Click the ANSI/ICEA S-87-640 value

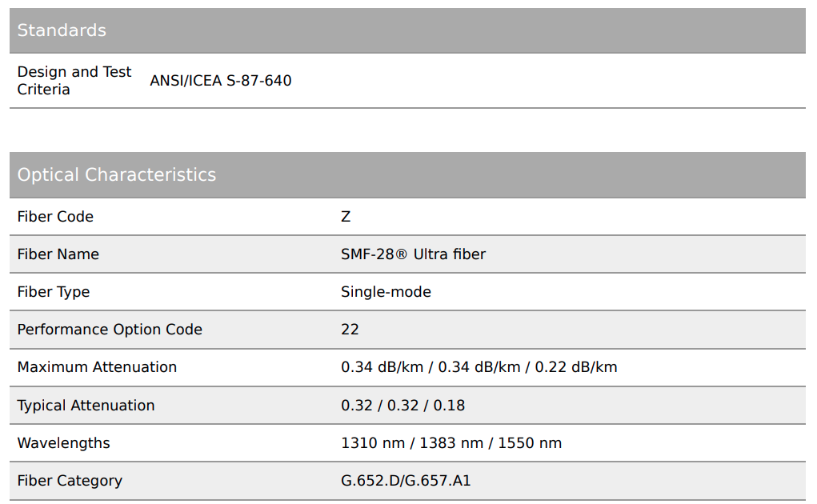(x=220, y=81)
